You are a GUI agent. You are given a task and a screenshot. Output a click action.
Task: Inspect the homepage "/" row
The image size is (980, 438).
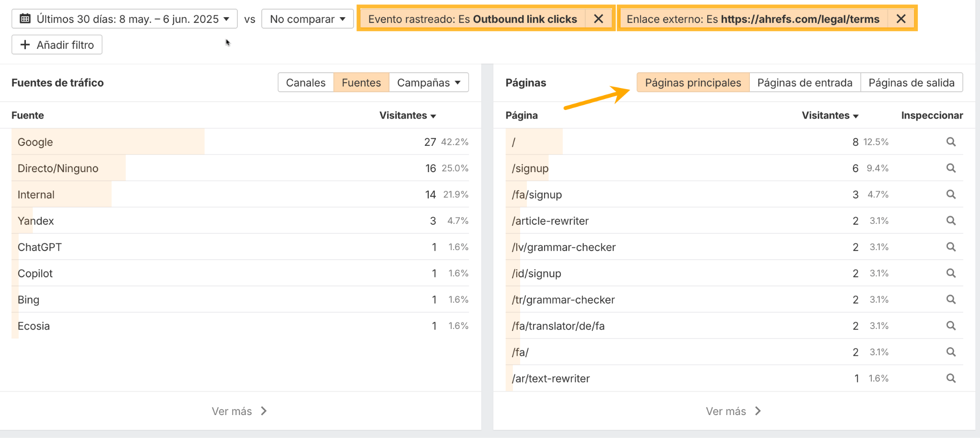pos(950,142)
